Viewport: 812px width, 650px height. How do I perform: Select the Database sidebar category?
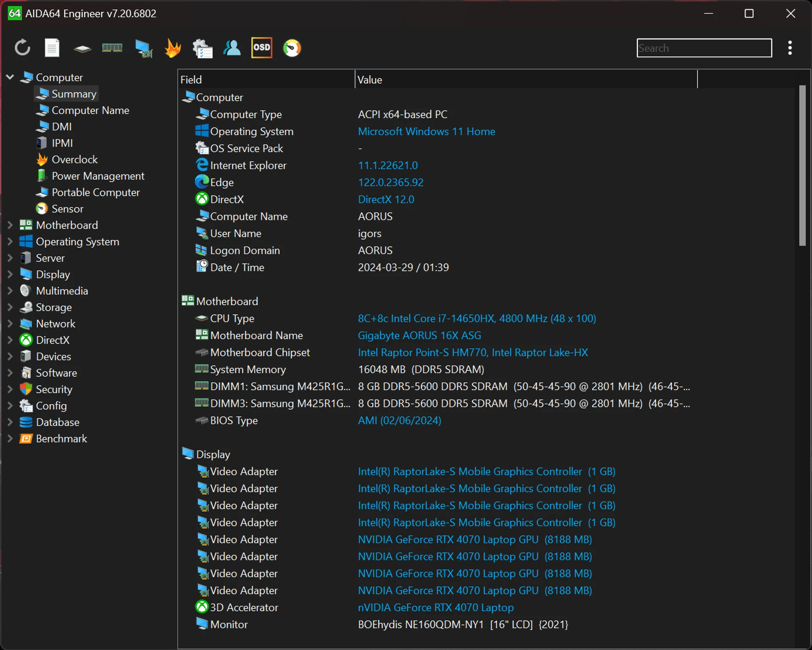tap(50, 422)
